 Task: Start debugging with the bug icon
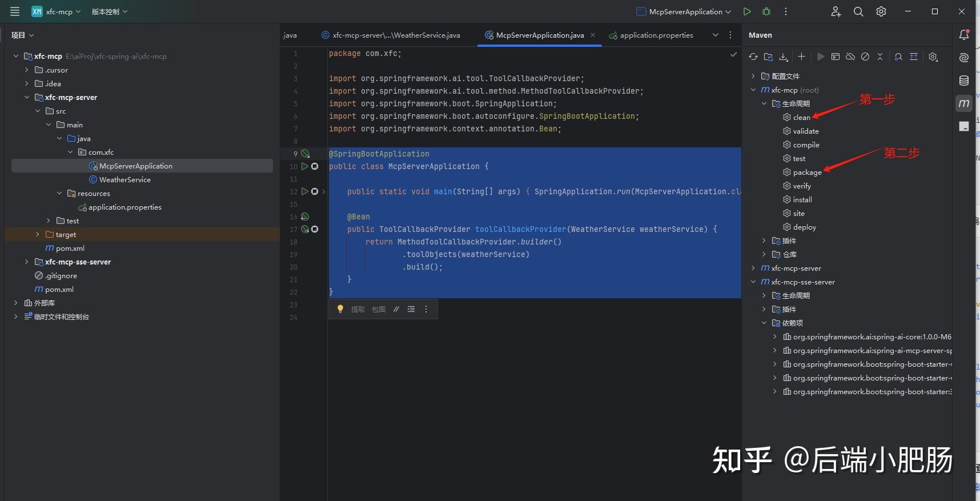tap(766, 11)
